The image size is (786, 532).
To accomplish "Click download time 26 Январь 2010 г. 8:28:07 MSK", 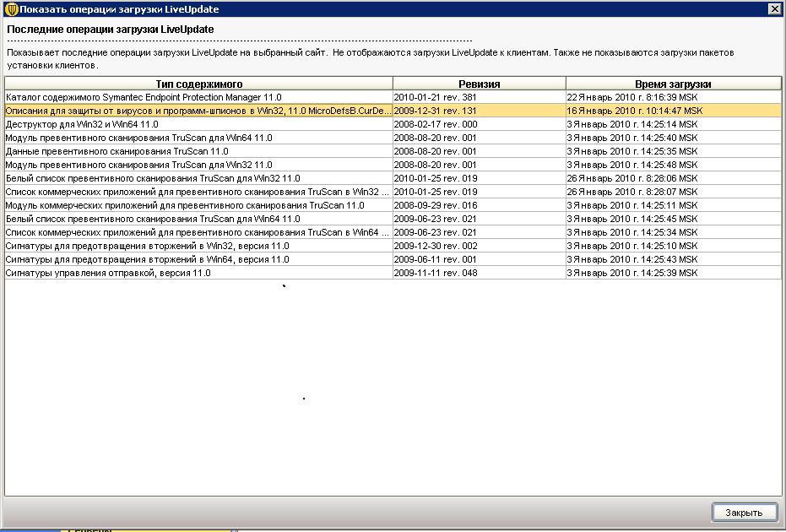I will (x=673, y=192).
